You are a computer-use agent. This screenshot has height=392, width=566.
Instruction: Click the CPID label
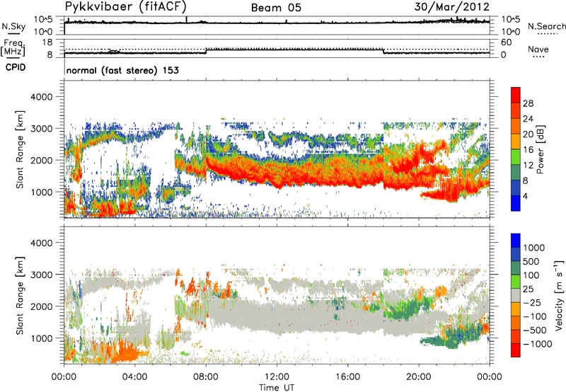tap(16, 67)
